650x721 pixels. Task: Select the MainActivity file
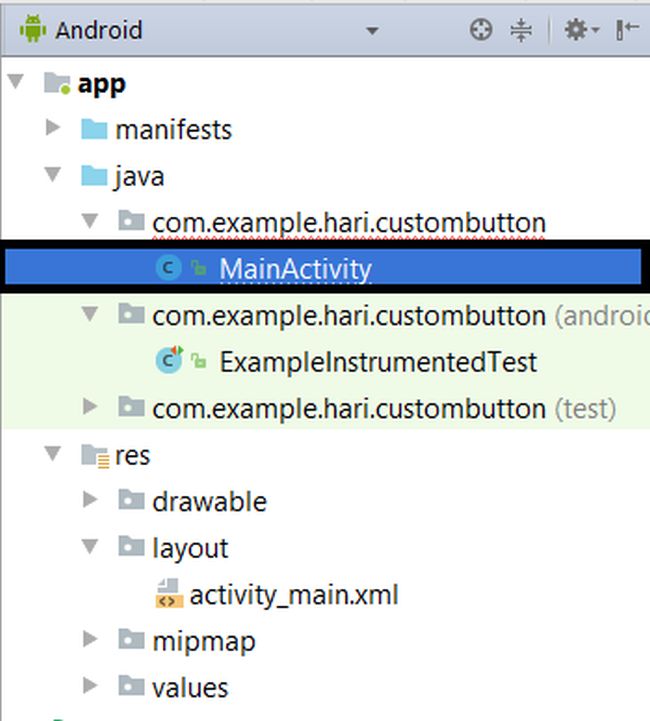pyautogui.click(x=295, y=269)
